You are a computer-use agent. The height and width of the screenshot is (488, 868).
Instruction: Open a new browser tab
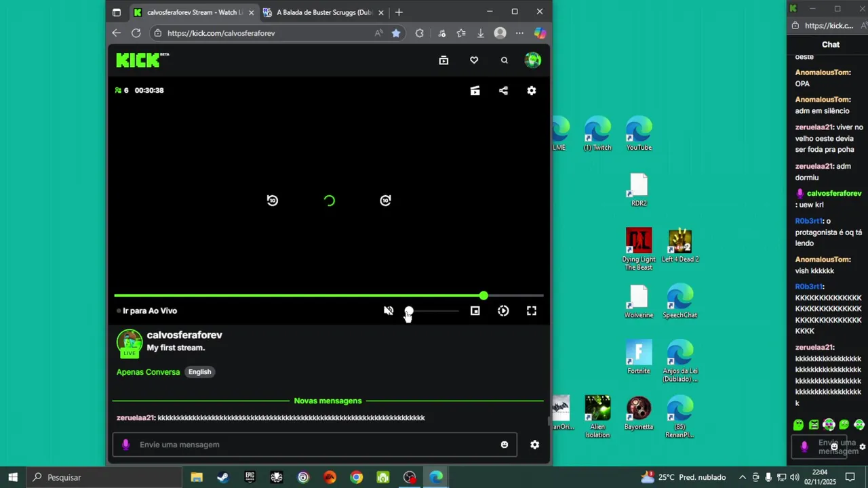(399, 12)
